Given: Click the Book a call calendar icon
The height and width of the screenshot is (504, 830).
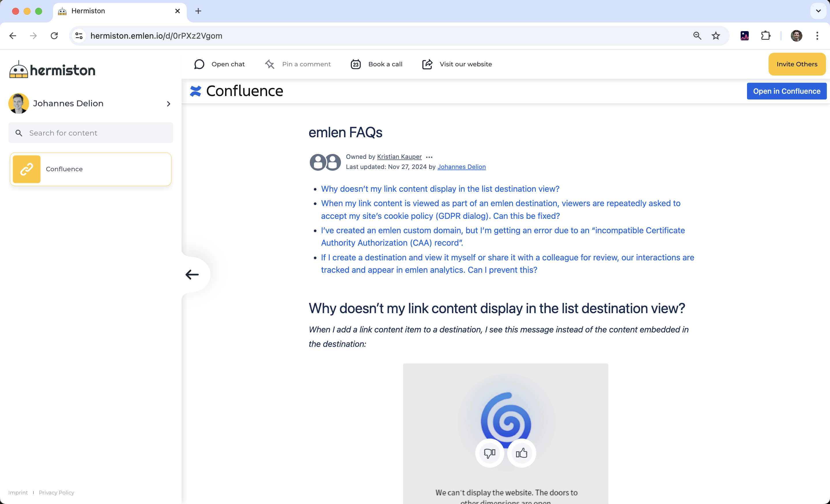Looking at the screenshot, I should click(356, 64).
